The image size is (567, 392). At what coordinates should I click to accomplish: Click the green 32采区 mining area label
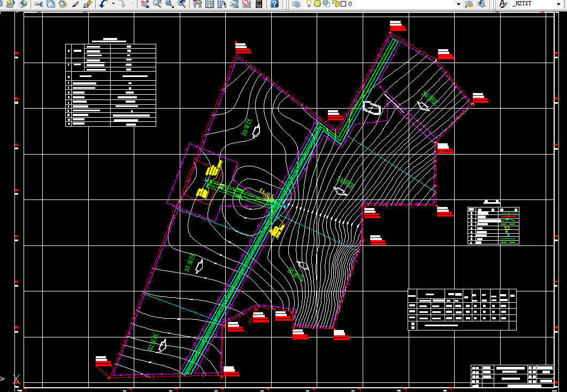[154, 342]
